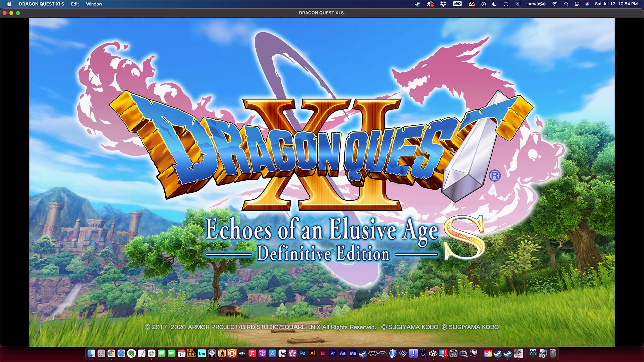The width and height of the screenshot is (644, 362).
Task: Open the Edit menu
Action: pos(75,4)
